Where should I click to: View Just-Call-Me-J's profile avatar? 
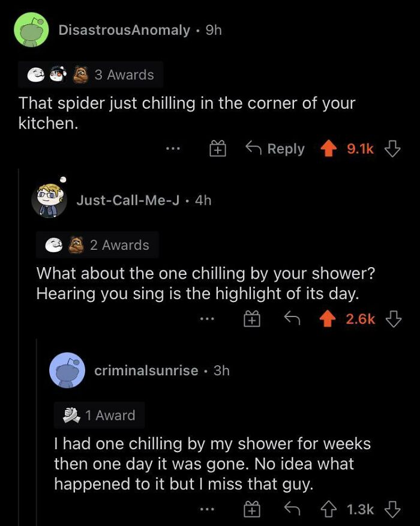[48, 200]
